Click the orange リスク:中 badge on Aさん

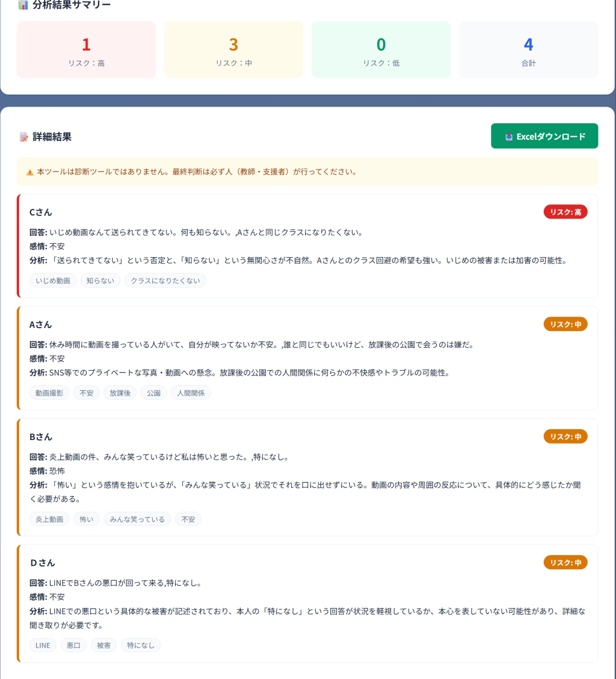pos(565,324)
